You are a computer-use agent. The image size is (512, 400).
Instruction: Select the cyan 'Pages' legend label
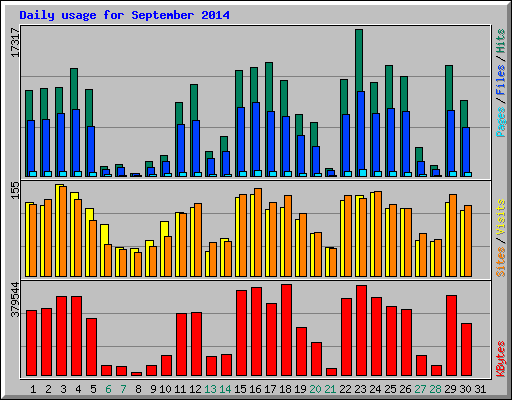click(x=501, y=122)
